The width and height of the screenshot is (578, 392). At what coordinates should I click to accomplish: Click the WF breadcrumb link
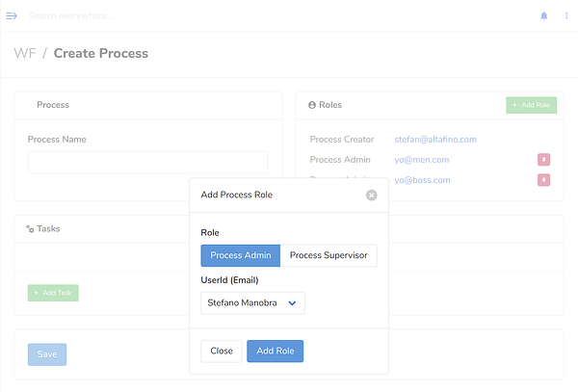(x=25, y=53)
